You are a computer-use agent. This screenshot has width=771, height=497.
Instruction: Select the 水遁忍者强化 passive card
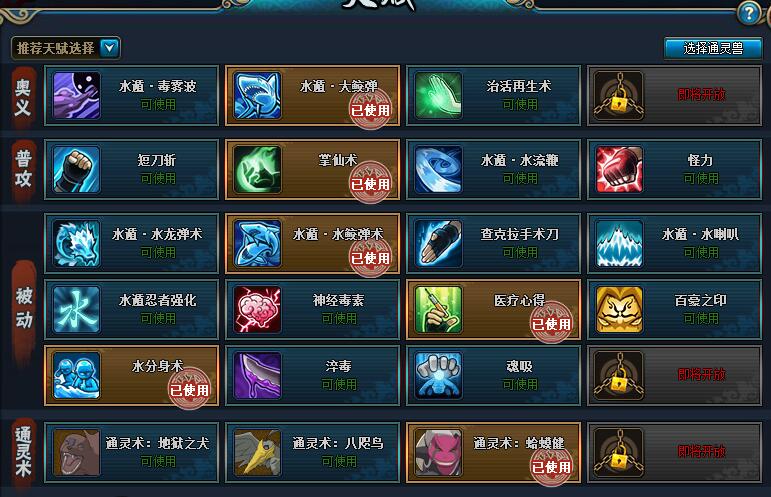pos(131,310)
